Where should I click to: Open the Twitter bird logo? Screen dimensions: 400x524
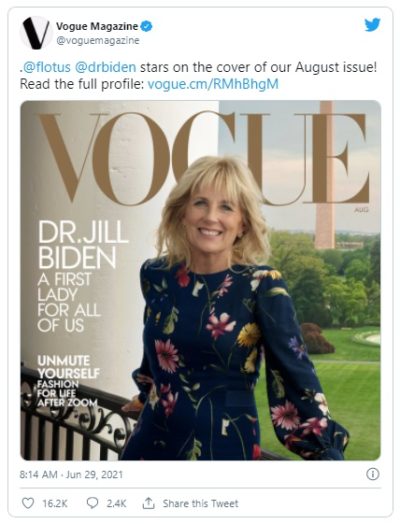[x=372, y=25]
